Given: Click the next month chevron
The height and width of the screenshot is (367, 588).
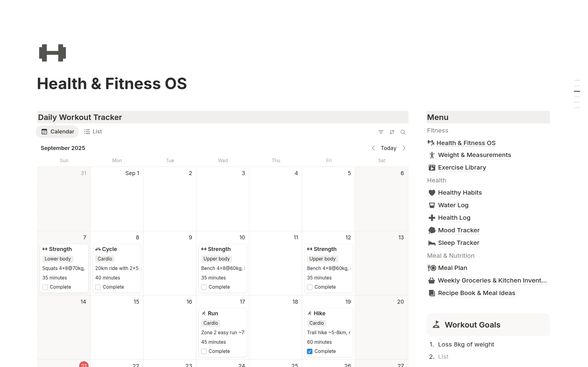Looking at the screenshot, I should pos(404,148).
